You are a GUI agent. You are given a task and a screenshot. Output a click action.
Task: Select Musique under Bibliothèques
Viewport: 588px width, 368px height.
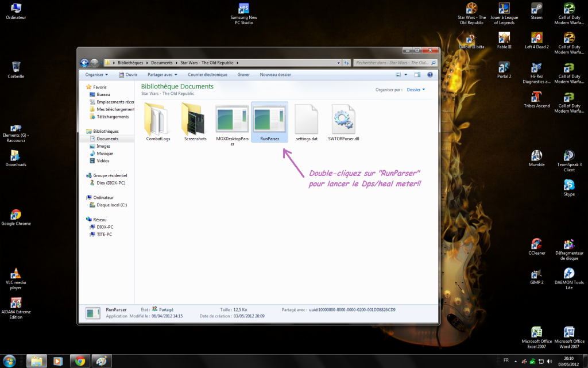[x=101, y=153]
